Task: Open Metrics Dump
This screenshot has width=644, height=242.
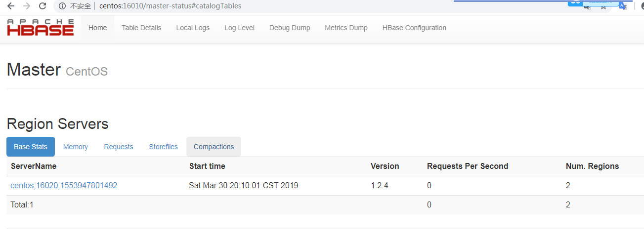Action: pyautogui.click(x=346, y=28)
